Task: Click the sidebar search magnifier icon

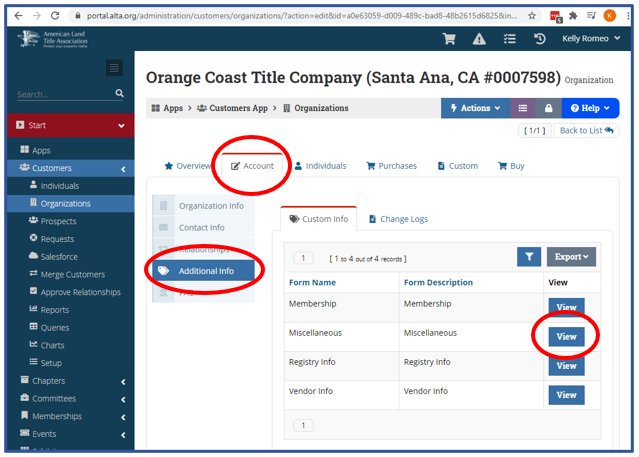Action: click(119, 93)
